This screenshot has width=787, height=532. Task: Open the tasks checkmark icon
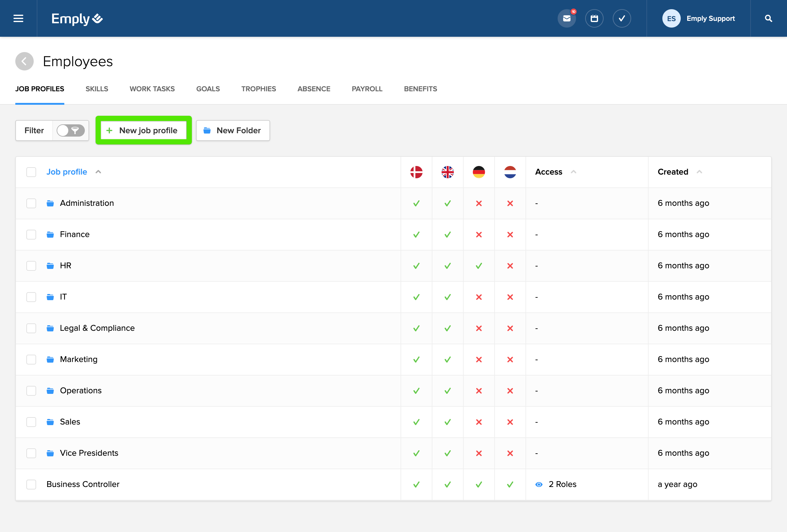(x=621, y=18)
